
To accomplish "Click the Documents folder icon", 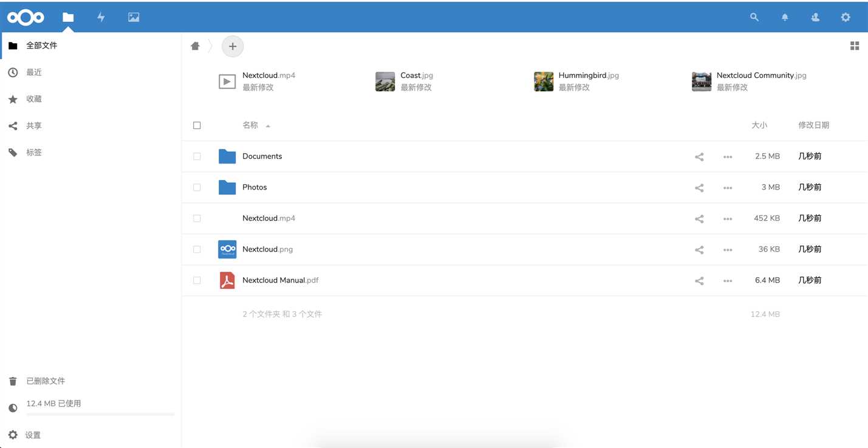I will point(227,156).
